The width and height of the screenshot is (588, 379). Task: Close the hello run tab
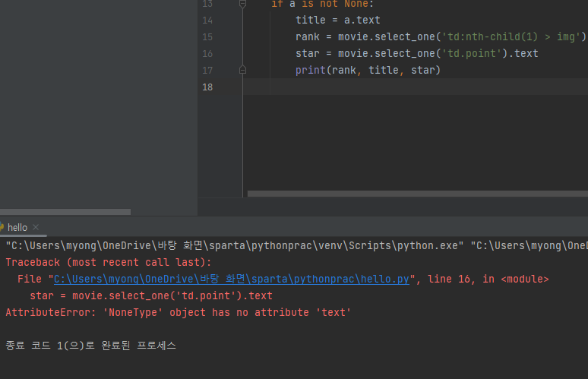[x=36, y=227]
